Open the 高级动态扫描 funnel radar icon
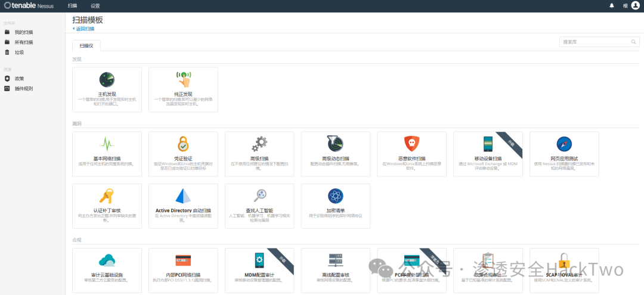This screenshot has width=644, height=295. (336, 144)
